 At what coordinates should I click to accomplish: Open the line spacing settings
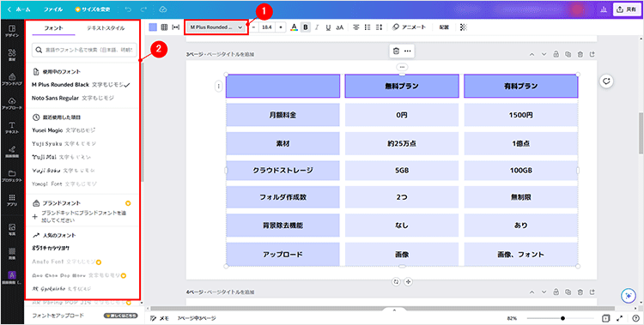pos(379,27)
